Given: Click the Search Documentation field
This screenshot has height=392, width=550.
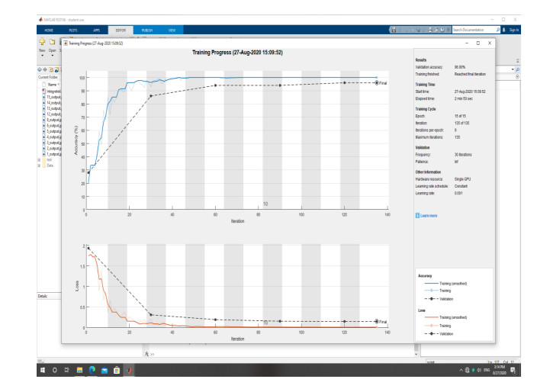Looking at the screenshot, I should pyautogui.click(x=472, y=30).
